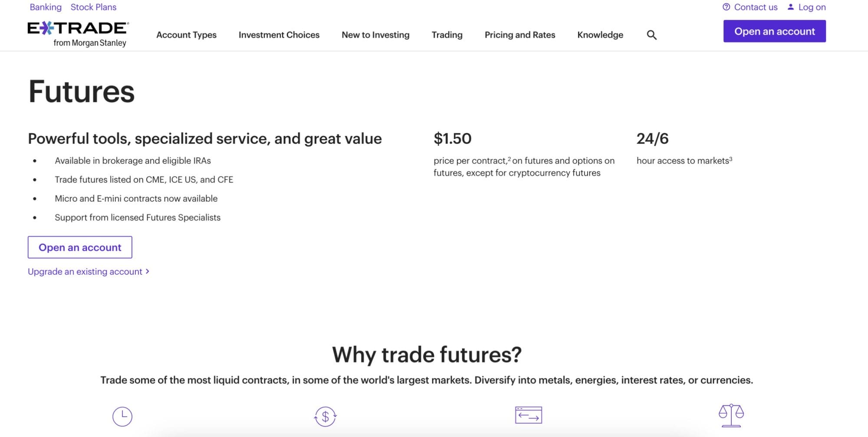Expand the Account Types menu

coord(186,35)
